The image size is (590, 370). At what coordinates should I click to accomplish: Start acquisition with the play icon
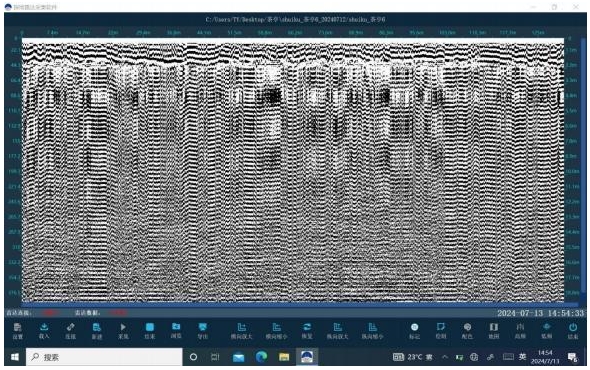coord(123,330)
